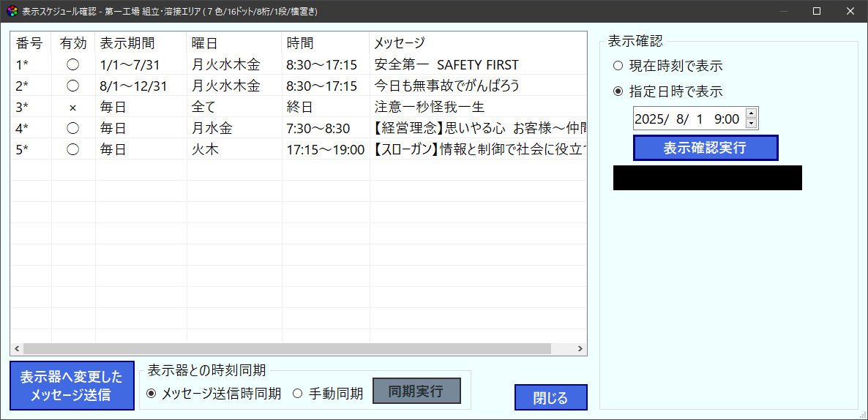Click the table's left scroll arrow
The width and height of the screenshot is (868, 420).
[x=16, y=348]
